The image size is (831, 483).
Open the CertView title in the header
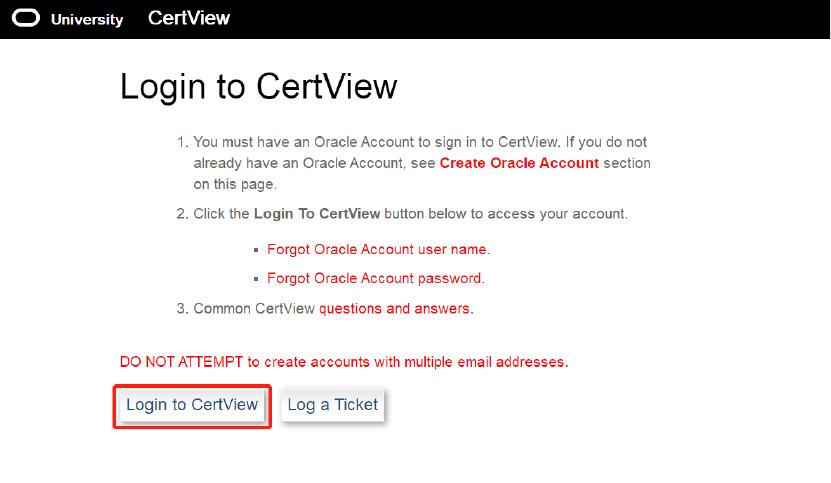coord(189,18)
